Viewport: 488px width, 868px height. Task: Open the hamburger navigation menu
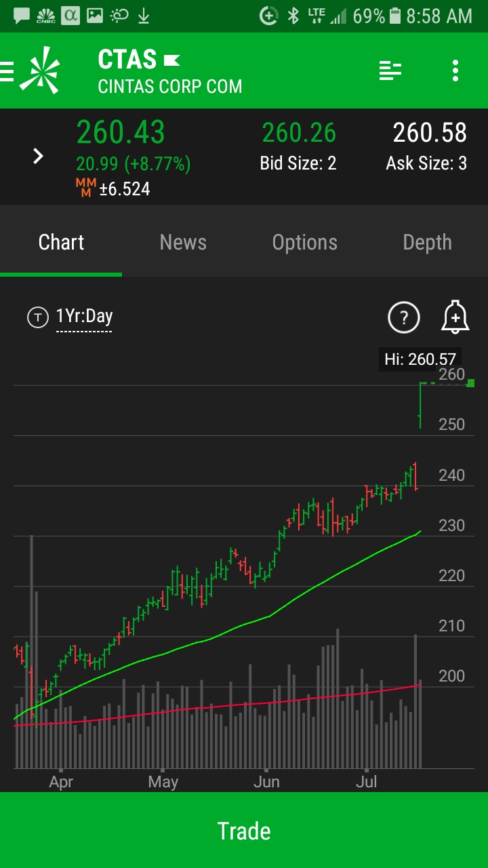click(7, 71)
